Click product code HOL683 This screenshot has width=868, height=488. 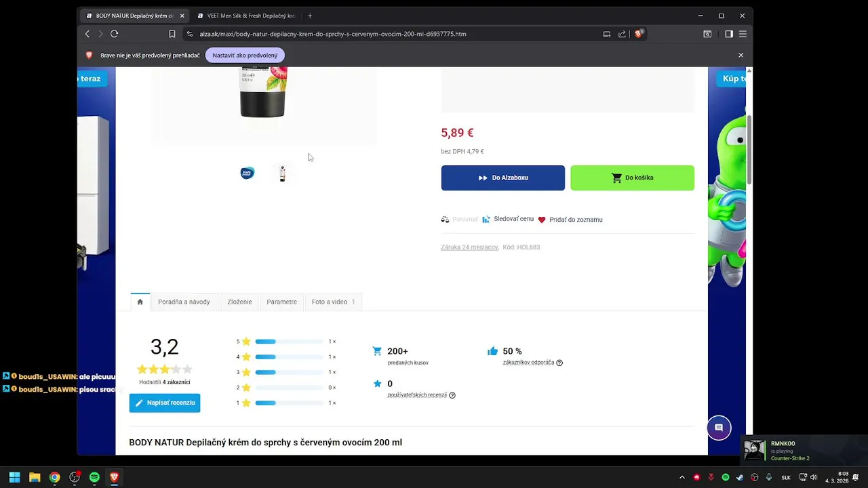pyautogui.click(x=528, y=247)
